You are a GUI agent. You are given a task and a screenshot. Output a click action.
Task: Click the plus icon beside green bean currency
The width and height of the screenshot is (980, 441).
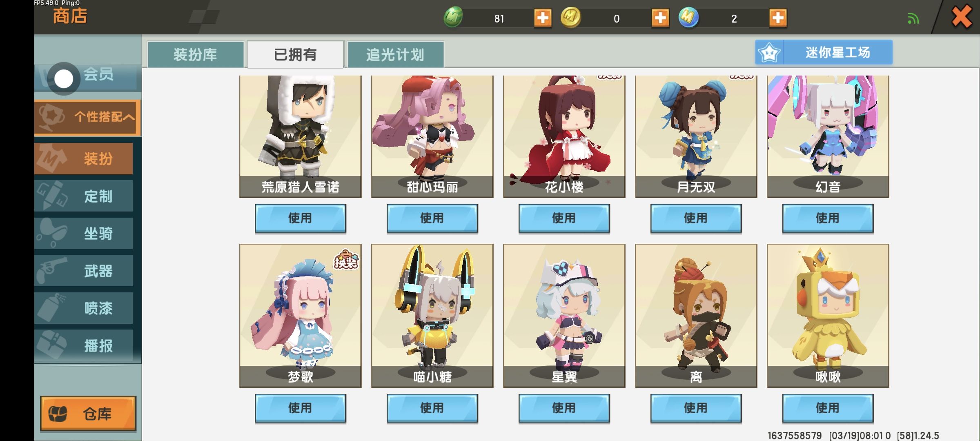coord(543,18)
